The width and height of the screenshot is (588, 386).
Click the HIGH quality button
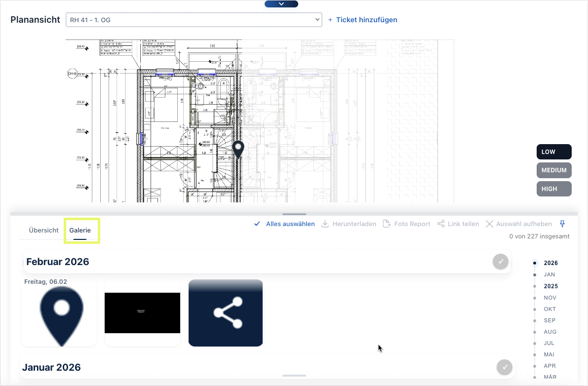coord(554,189)
